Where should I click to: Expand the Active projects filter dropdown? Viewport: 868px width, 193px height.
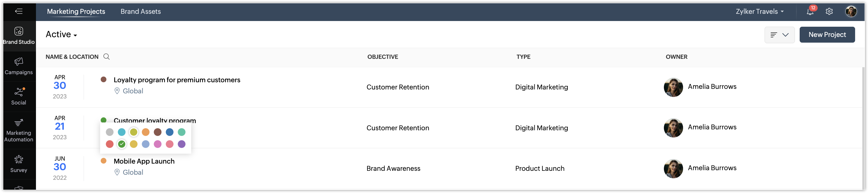coord(61,35)
